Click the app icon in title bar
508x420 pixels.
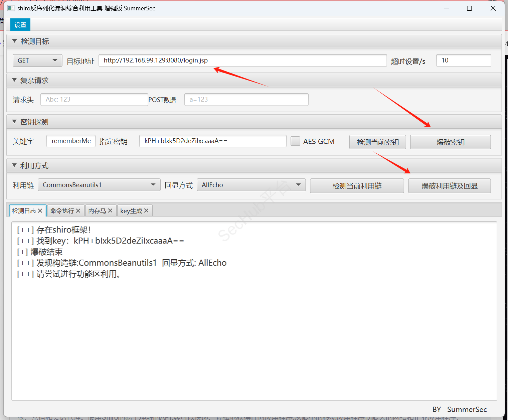pos(11,8)
